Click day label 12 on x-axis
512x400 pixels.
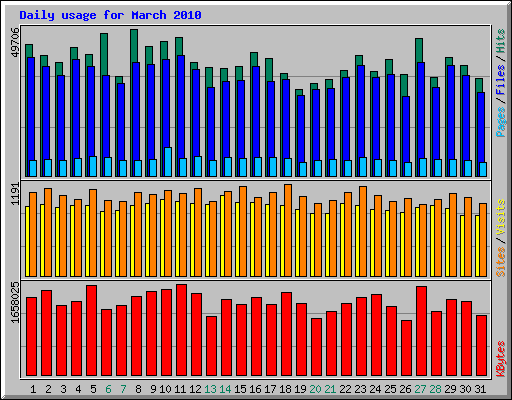pos(195,389)
